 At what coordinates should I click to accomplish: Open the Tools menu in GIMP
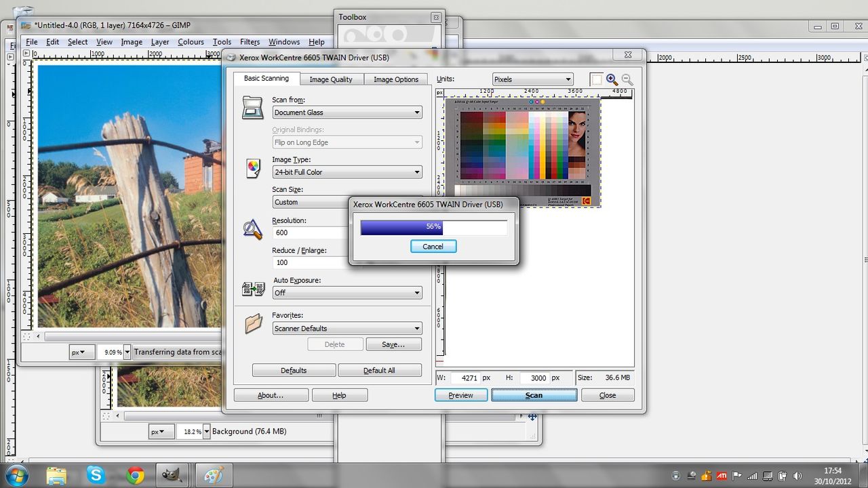click(222, 41)
